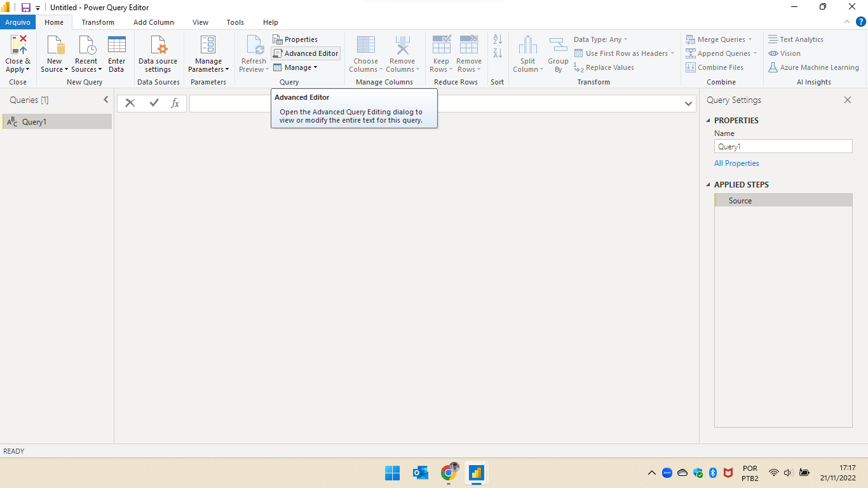Screen dimensions: 868x488
Task: Click Remove Rows icon
Action: coord(469,45)
